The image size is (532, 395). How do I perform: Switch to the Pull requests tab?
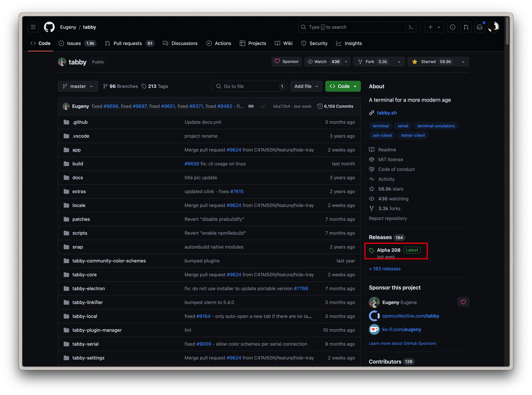(x=129, y=43)
